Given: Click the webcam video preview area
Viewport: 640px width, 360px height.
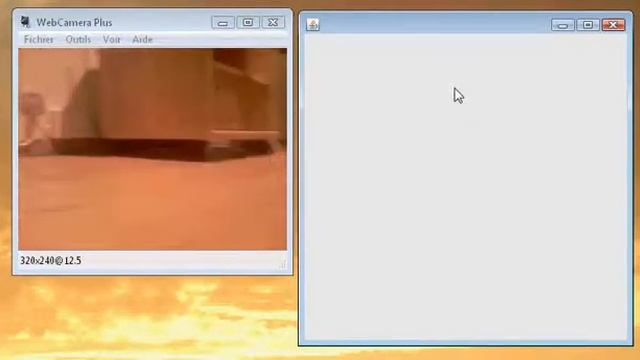Looking at the screenshot, I should (x=153, y=149).
